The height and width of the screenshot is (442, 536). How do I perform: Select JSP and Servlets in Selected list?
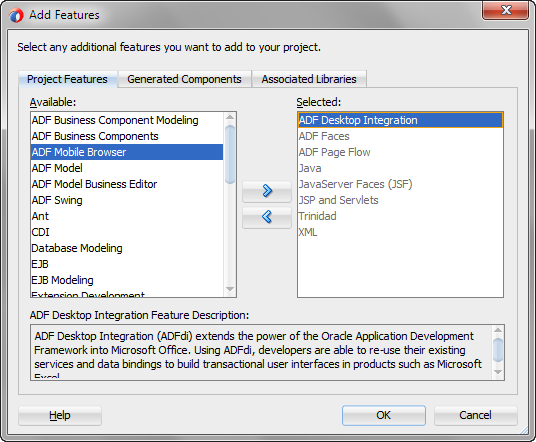pyautogui.click(x=400, y=200)
